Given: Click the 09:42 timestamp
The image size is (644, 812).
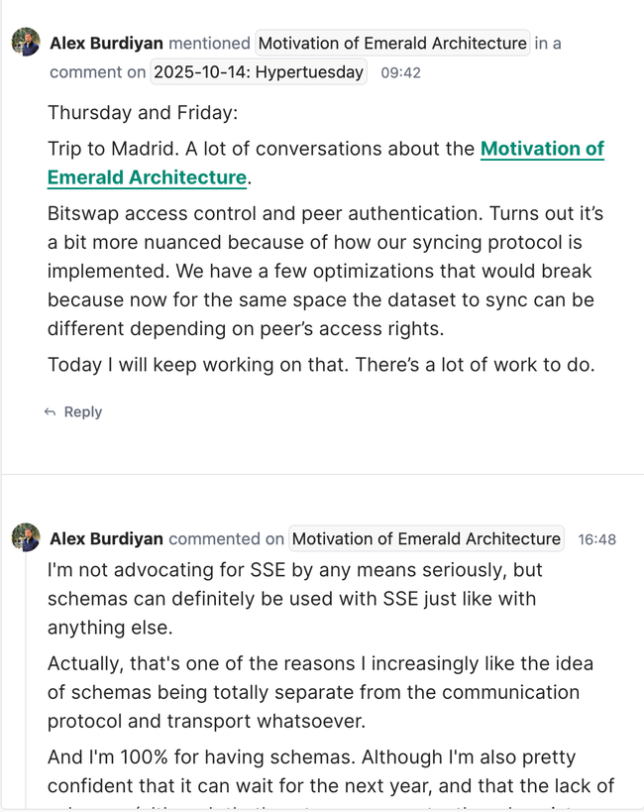Looking at the screenshot, I should point(400,72).
